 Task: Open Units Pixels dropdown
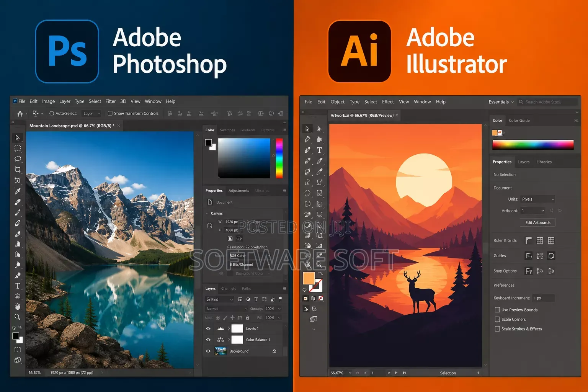(537, 199)
